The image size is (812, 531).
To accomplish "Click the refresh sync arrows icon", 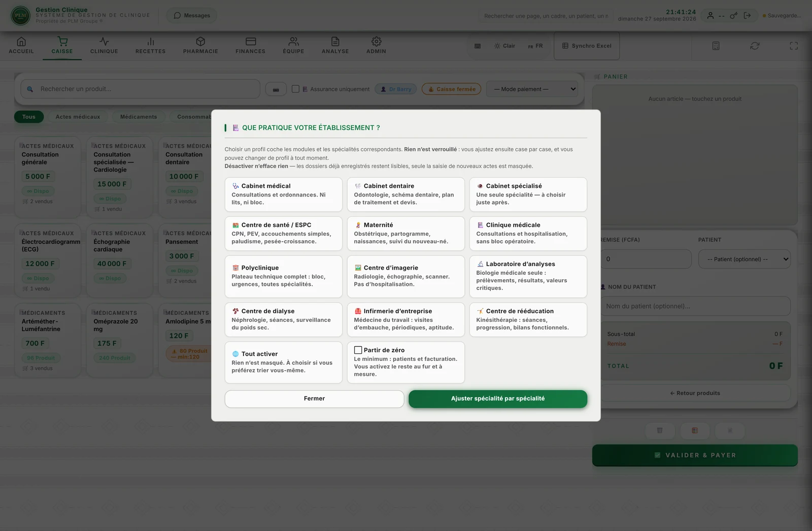I will pos(755,46).
